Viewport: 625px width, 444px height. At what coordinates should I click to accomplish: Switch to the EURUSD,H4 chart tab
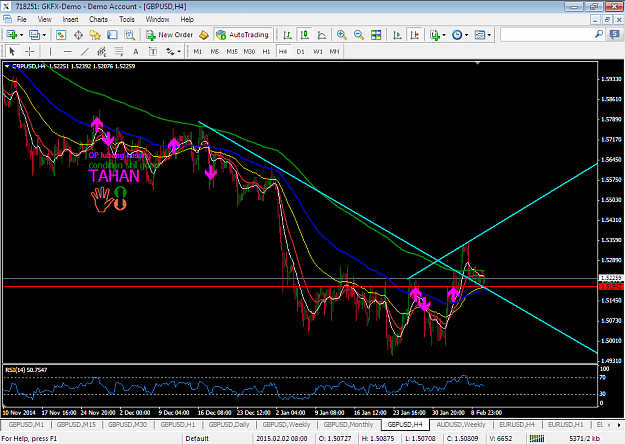pyautogui.click(x=517, y=425)
